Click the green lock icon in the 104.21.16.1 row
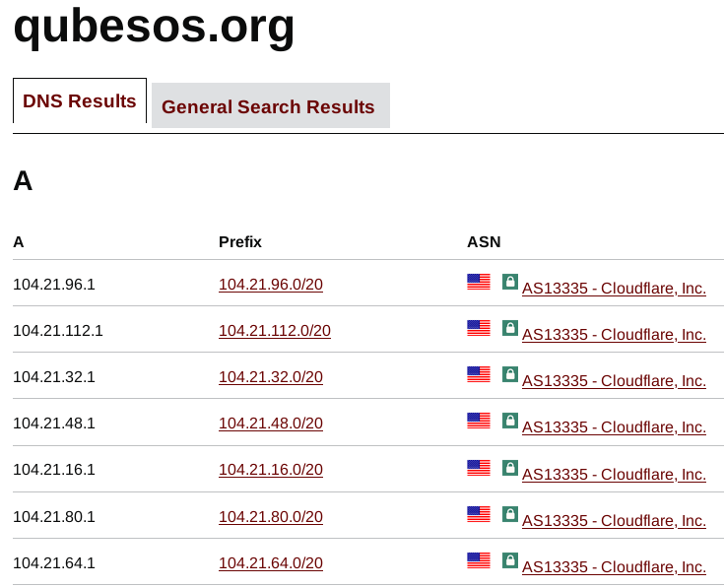Image resolution: width=724 pixels, height=588 pixels. point(510,468)
